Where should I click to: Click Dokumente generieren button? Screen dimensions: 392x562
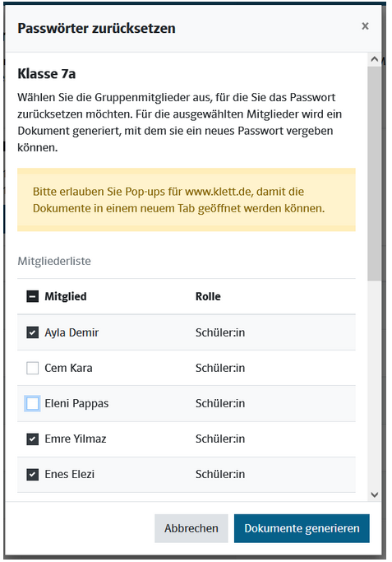pyautogui.click(x=302, y=528)
